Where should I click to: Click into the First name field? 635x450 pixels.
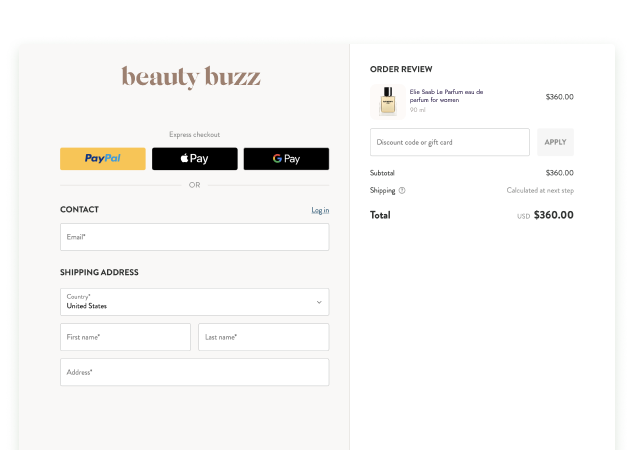(x=126, y=337)
